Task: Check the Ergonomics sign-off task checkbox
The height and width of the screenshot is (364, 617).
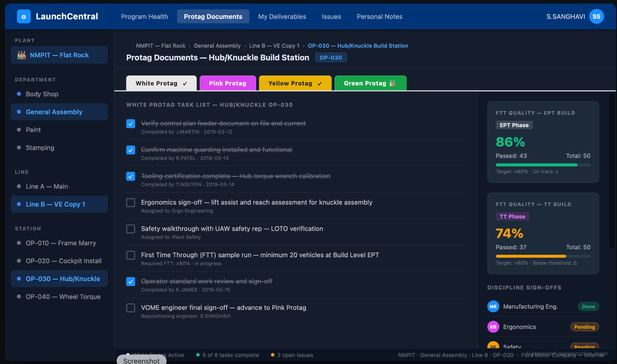Action: coord(130,202)
